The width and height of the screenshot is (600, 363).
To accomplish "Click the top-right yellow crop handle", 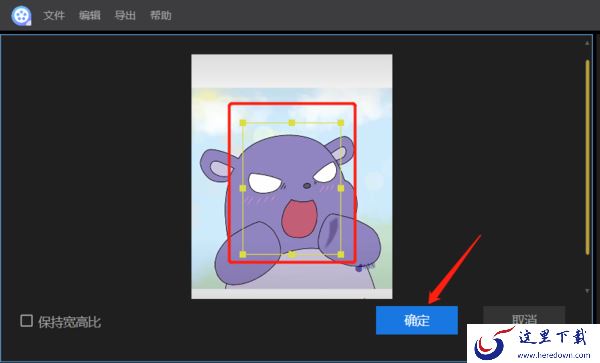I will (341, 123).
